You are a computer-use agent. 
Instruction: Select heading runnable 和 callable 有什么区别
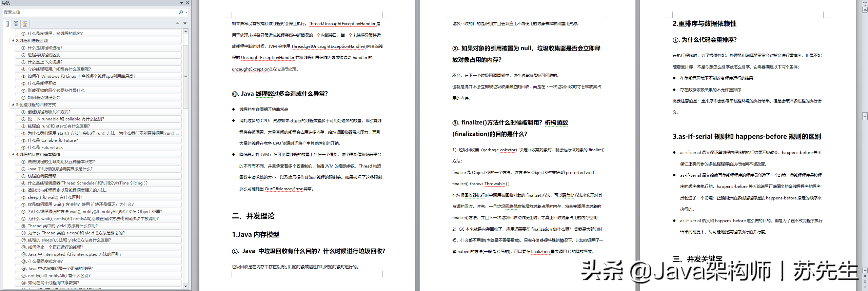click(x=98, y=119)
